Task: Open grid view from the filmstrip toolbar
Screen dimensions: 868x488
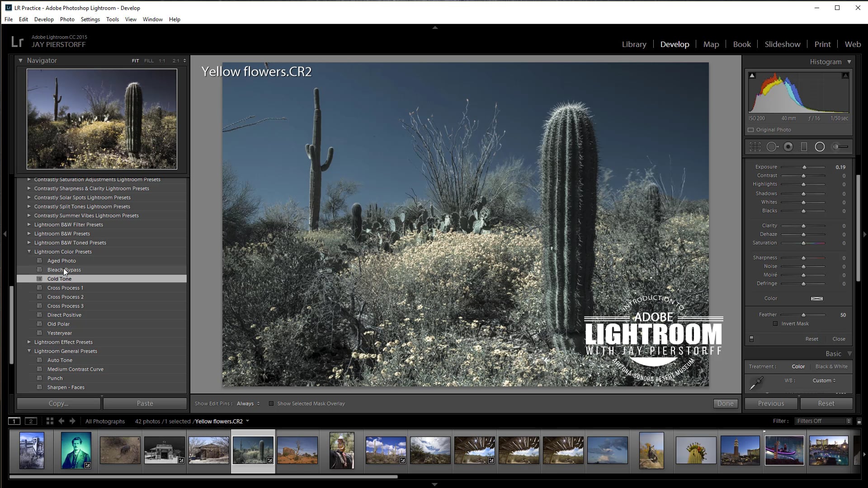Action: tap(49, 421)
